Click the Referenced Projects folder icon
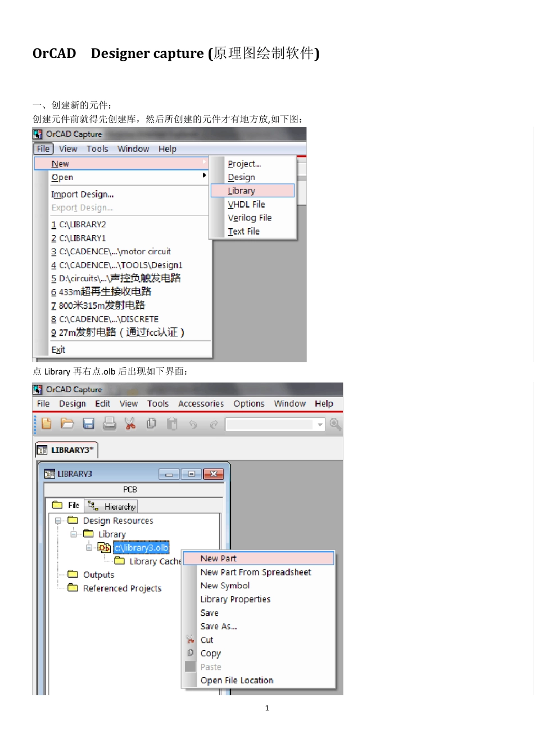The height and width of the screenshot is (756, 534). 73,588
